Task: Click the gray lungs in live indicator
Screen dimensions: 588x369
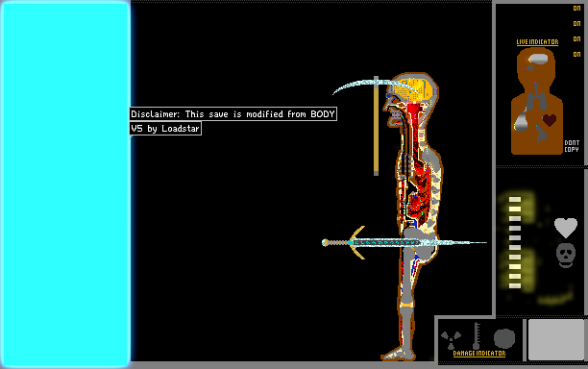Action: tap(536, 98)
